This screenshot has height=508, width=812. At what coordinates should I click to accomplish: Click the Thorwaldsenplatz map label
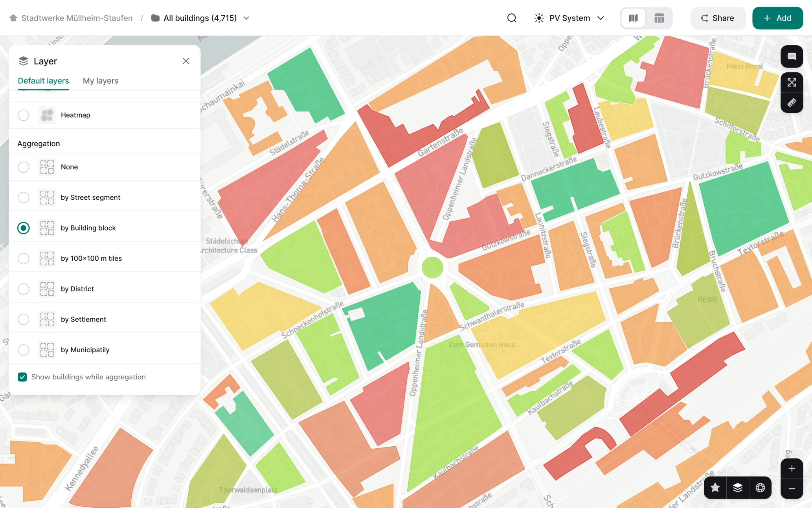[x=248, y=490]
